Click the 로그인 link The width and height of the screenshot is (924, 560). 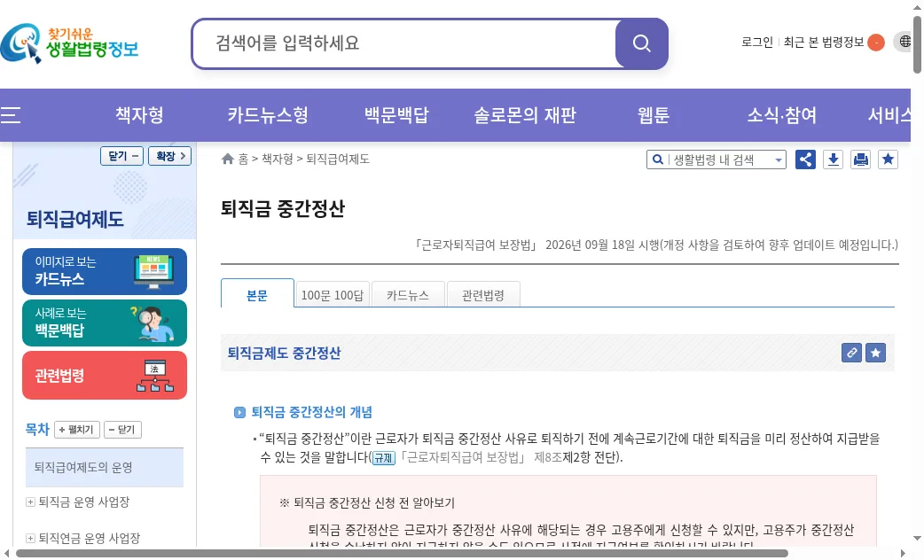[x=757, y=42]
